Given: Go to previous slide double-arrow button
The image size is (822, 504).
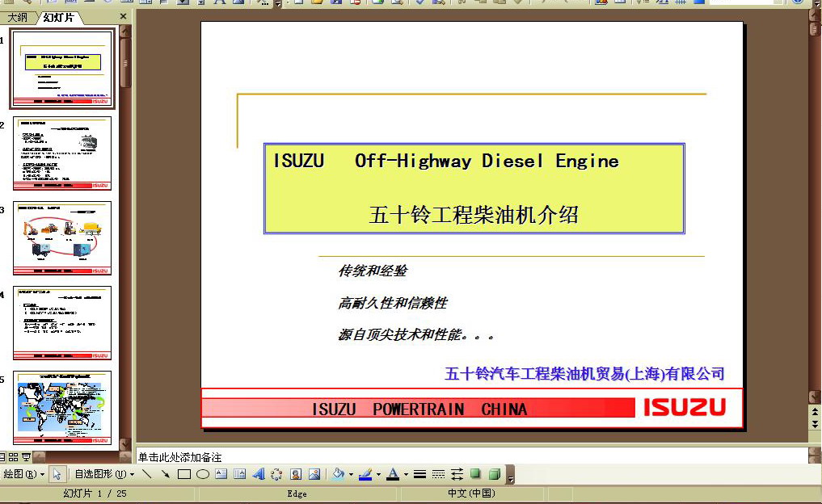Looking at the screenshot, I should point(815,412).
